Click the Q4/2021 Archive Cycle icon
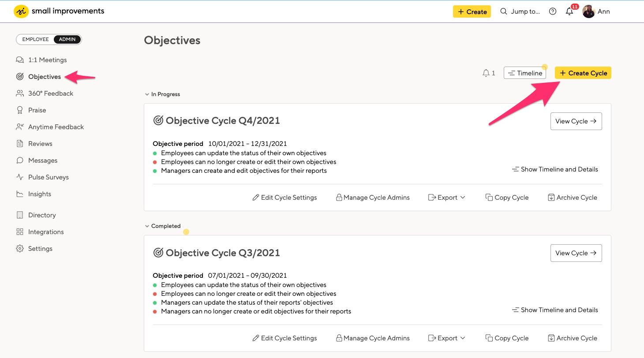The width and height of the screenshot is (644, 358). 551,198
